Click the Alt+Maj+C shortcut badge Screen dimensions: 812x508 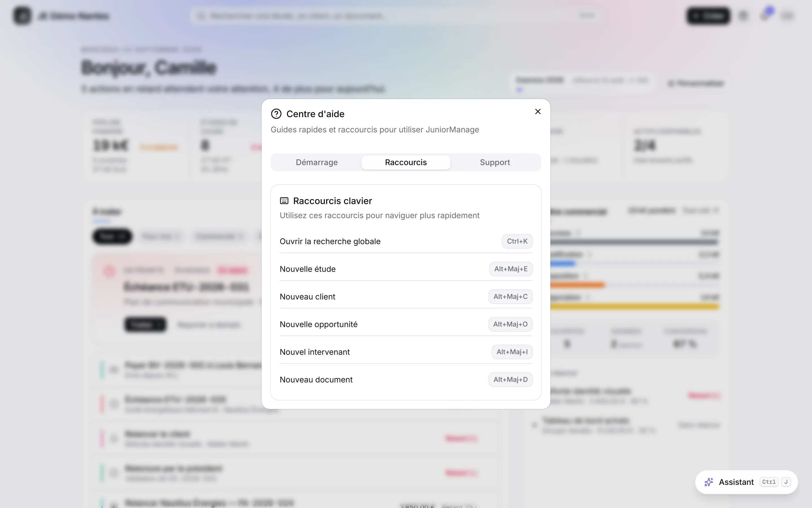pos(510,297)
